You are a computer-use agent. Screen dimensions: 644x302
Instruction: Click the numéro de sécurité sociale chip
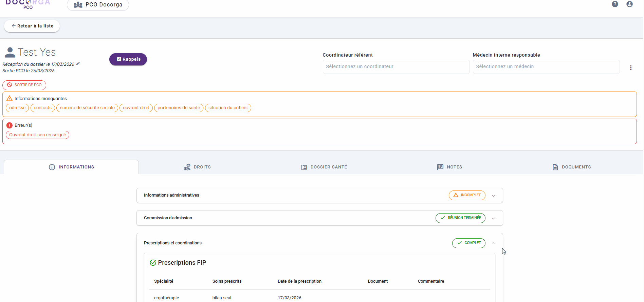(87, 108)
